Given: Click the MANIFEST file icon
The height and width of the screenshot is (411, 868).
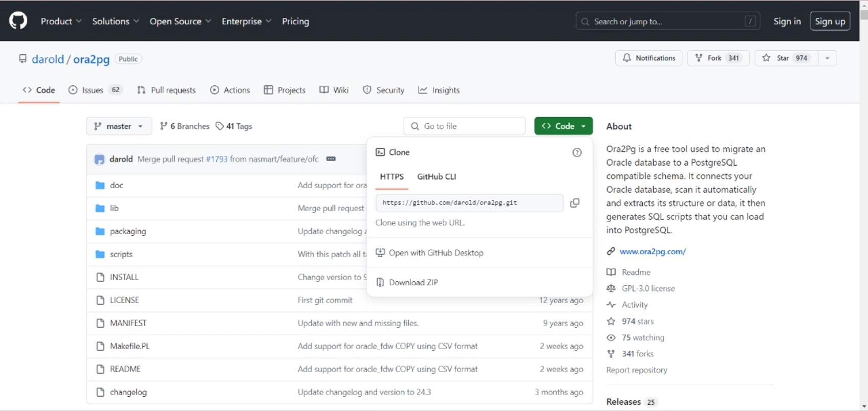Looking at the screenshot, I should [x=100, y=323].
